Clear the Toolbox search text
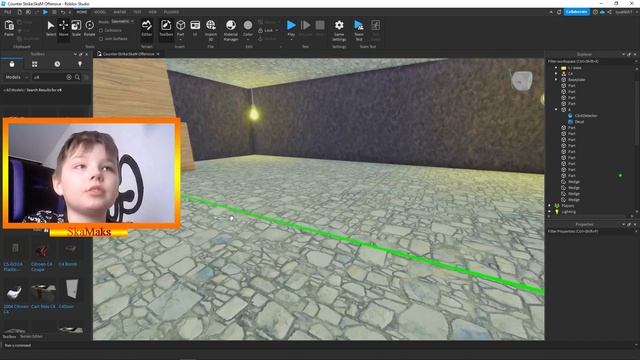This screenshot has width=640, height=360. click(x=69, y=77)
